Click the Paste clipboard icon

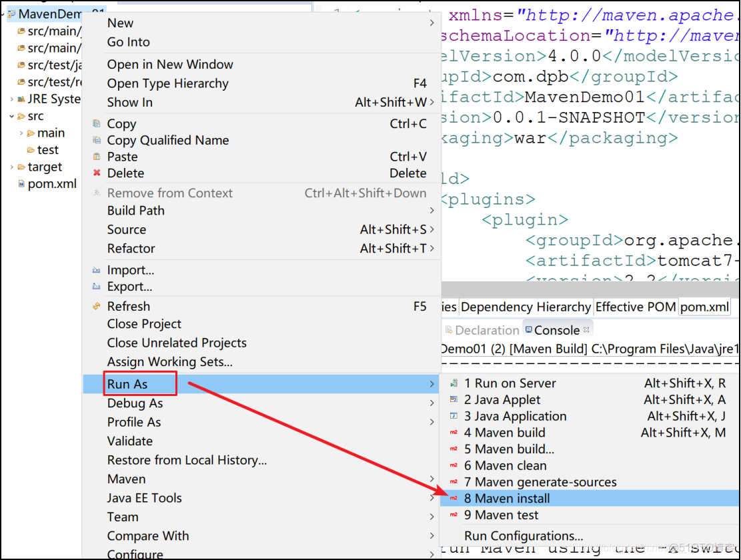97,157
